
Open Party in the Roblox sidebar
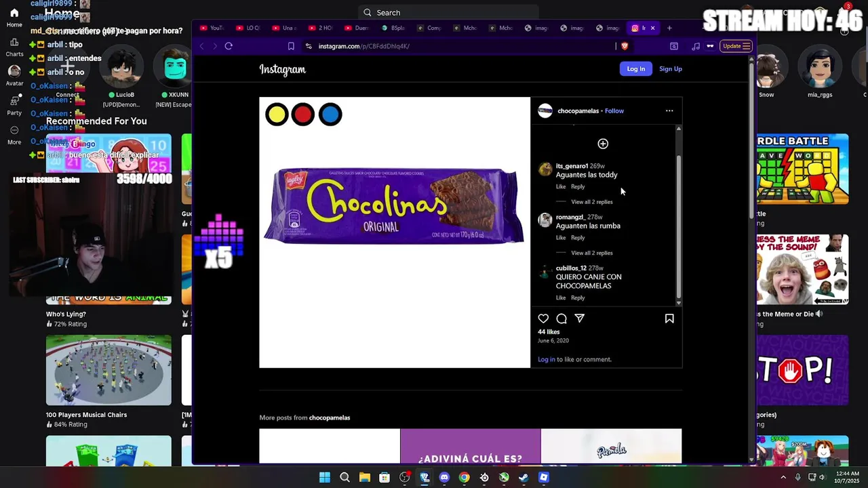click(x=14, y=105)
